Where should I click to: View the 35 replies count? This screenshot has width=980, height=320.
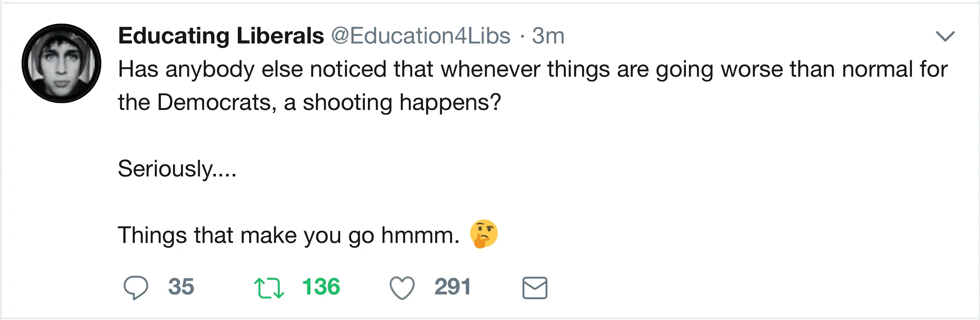(181, 286)
